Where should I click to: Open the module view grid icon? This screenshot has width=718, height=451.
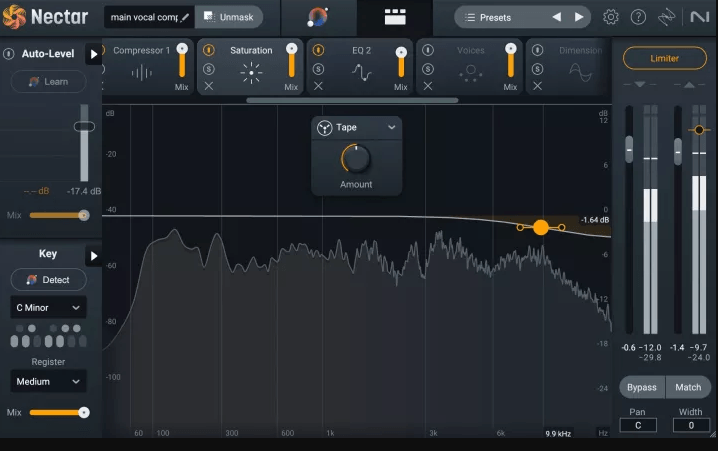tap(395, 17)
